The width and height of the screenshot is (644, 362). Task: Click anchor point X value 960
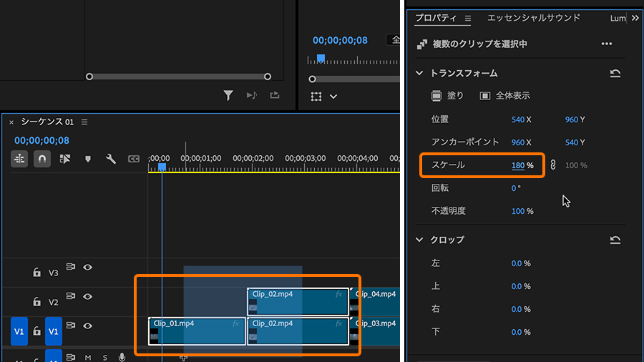click(517, 142)
